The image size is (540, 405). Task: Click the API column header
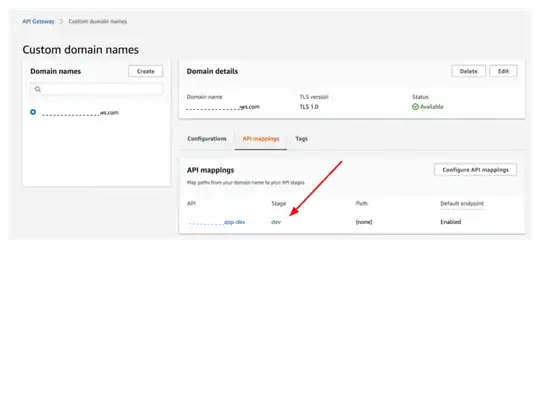point(191,204)
